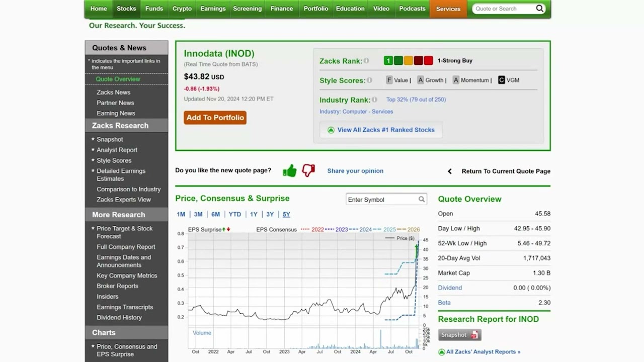Click the back arrow beside Return To Current Quote Page
The width and height of the screenshot is (644, 362).
pyautogui.click(x=450, y=171)
